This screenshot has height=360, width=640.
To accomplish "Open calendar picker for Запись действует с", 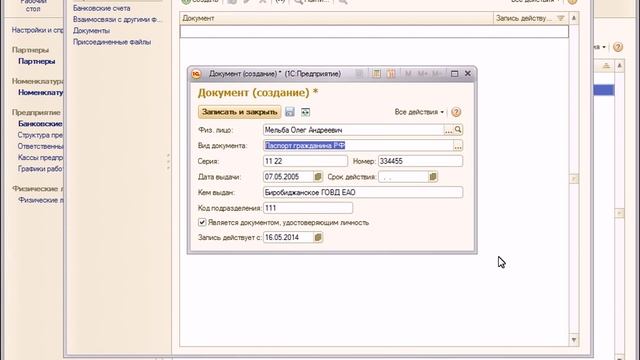I will (318, 237).
